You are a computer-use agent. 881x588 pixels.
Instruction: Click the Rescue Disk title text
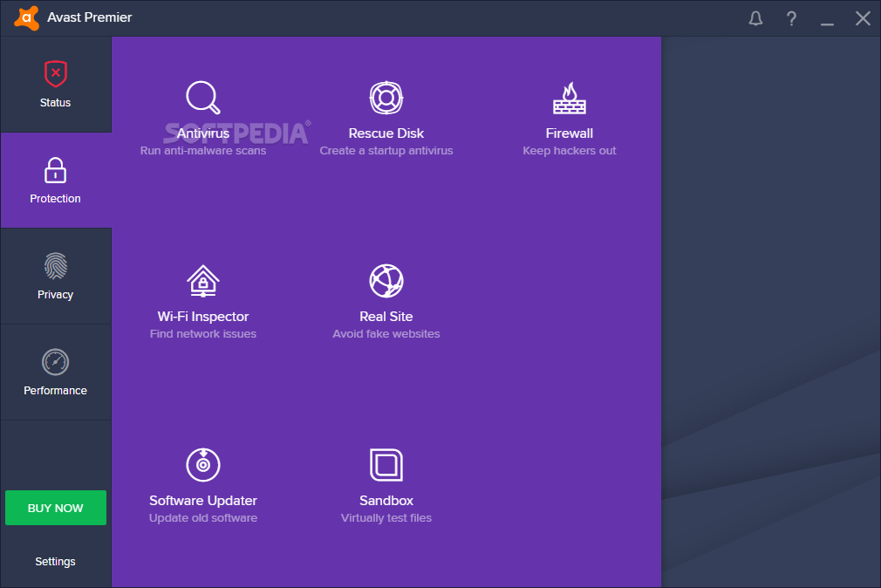(x=386, y=133)
